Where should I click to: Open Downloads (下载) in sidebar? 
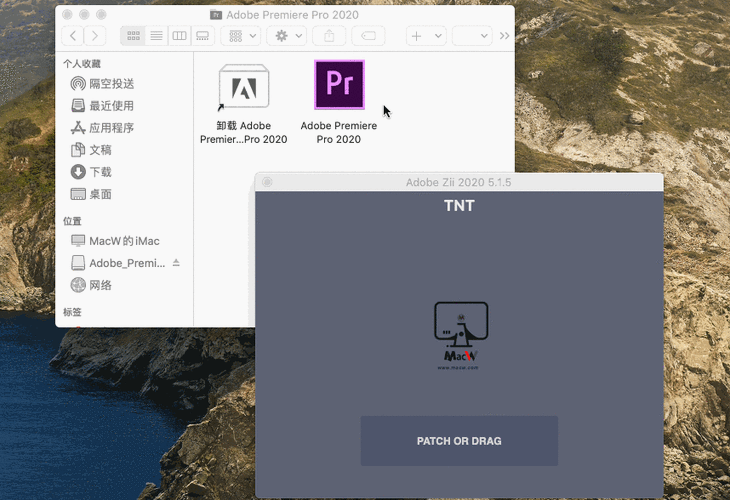(x=91, y=172)
